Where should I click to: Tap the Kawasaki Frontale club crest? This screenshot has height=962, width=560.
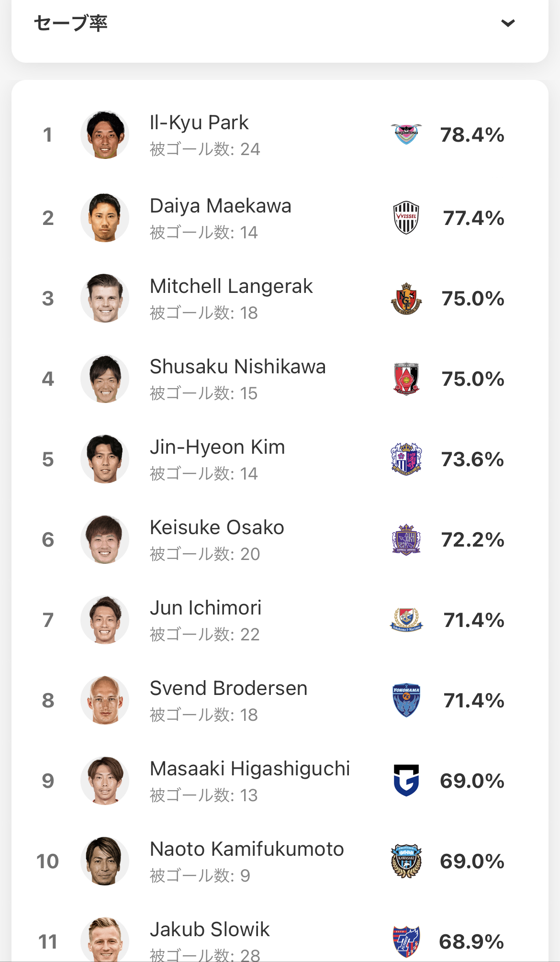click(x=406, y=861)
